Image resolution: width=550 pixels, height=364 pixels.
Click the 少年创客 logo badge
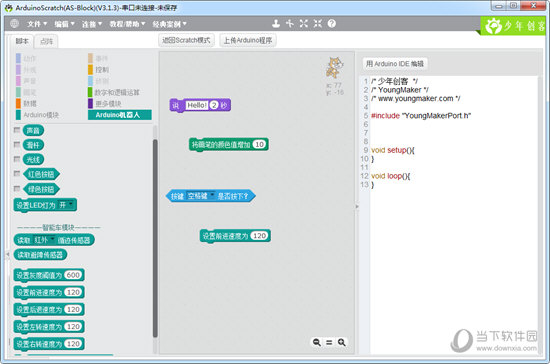514,26
